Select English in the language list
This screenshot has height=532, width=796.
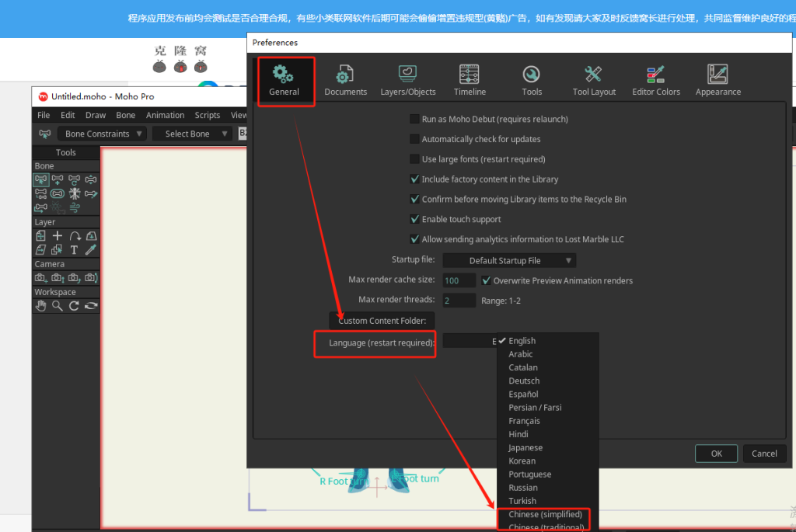point(547,341)
